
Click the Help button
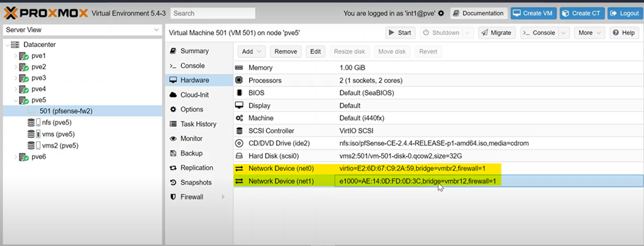[x=624, y=33]
